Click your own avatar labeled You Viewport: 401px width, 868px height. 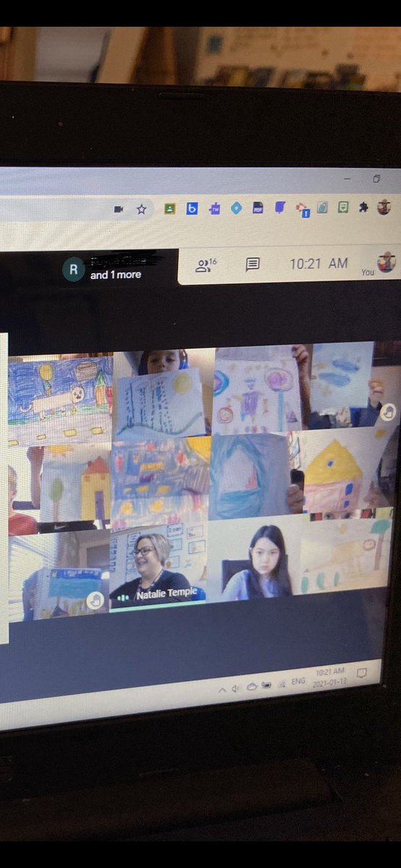(386, 262)
